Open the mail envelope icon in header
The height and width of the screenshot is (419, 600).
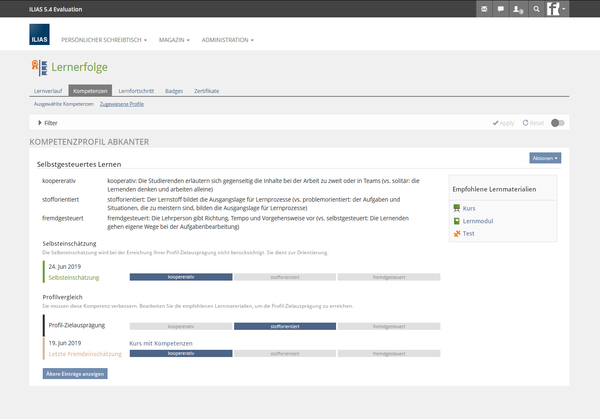point(485,9)
